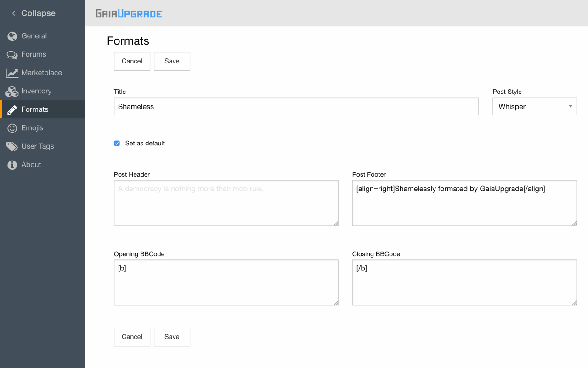Image resolution: width=588 pixels, height=368 pixels.
Task: Open the Post Style dropdown
Action: pos(534,107)
